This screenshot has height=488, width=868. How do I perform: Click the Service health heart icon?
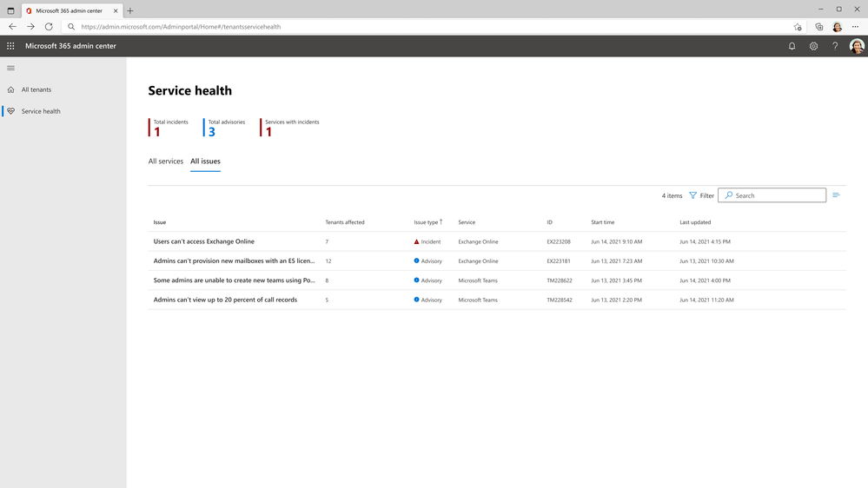[10, 111]
